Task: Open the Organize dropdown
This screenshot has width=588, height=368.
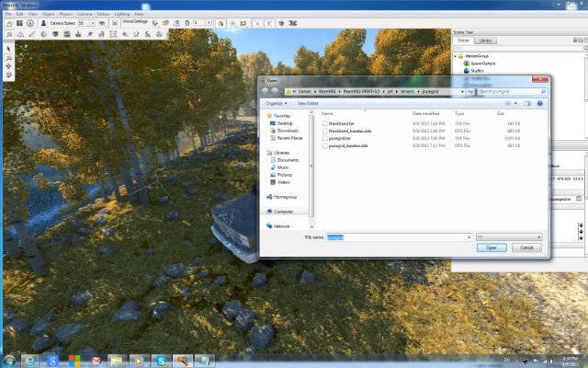Action: (276, 103)
